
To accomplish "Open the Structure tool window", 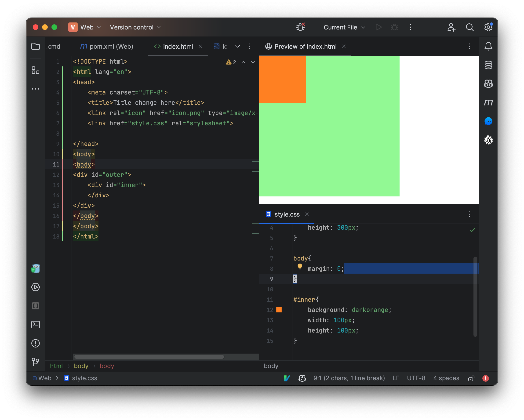I will [36, 71].
